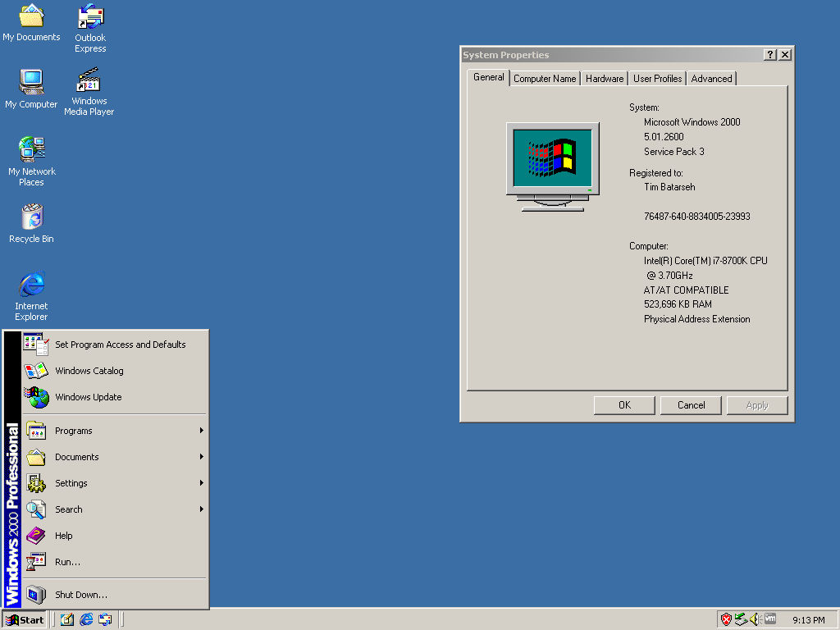This screenshot has width=840, height=630.
Task: Open Windows Catalog menu entry
Action: tap(114, 370)
